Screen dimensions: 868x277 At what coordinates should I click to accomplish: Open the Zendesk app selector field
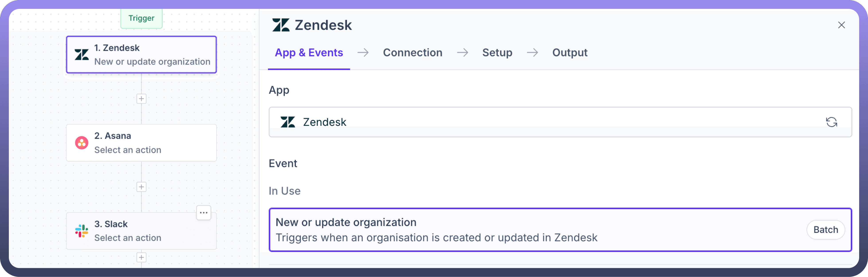point(539,122)
